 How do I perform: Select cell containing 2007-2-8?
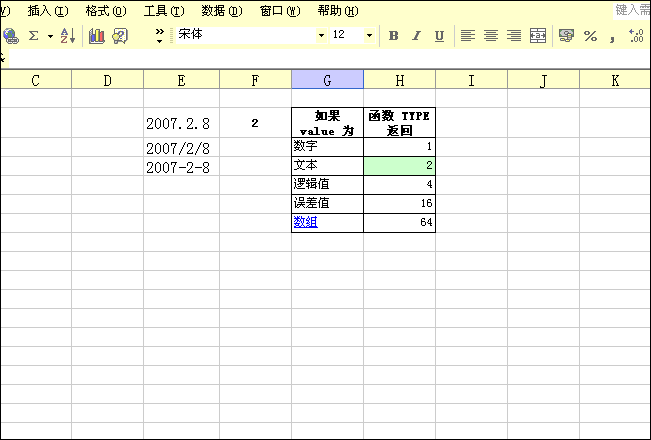[181, 166]
